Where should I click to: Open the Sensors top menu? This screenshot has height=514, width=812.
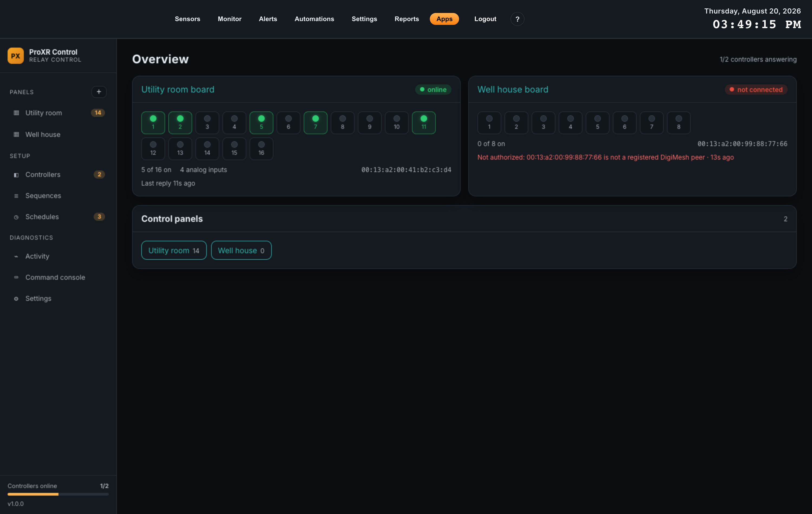(188, 19)
